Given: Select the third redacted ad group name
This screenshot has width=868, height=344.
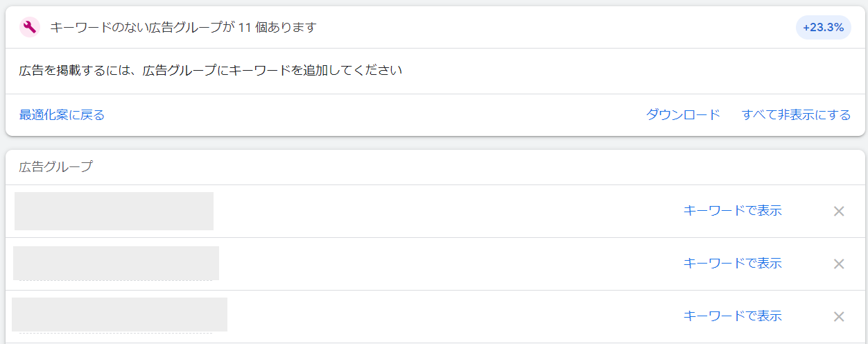Looking at the screenshot, I should coord(119,314).
